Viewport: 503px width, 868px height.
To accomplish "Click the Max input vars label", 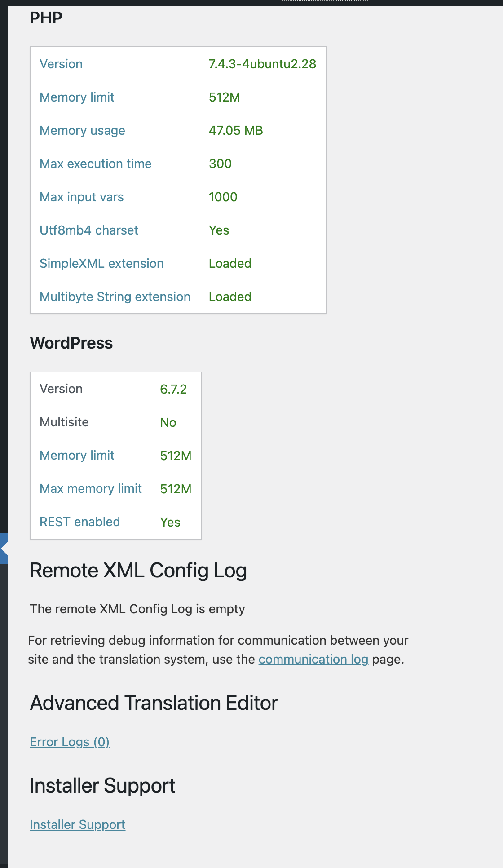I will pos(81,197).
